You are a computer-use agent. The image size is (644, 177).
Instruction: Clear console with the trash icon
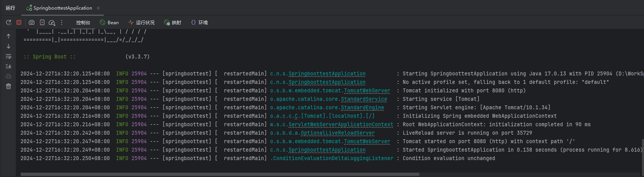8,86
